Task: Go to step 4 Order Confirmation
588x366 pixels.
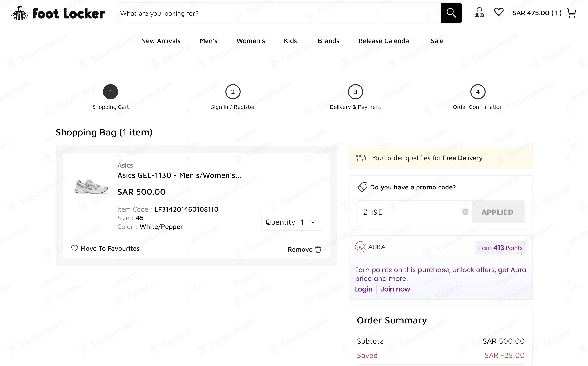Action: pos(478,92)
